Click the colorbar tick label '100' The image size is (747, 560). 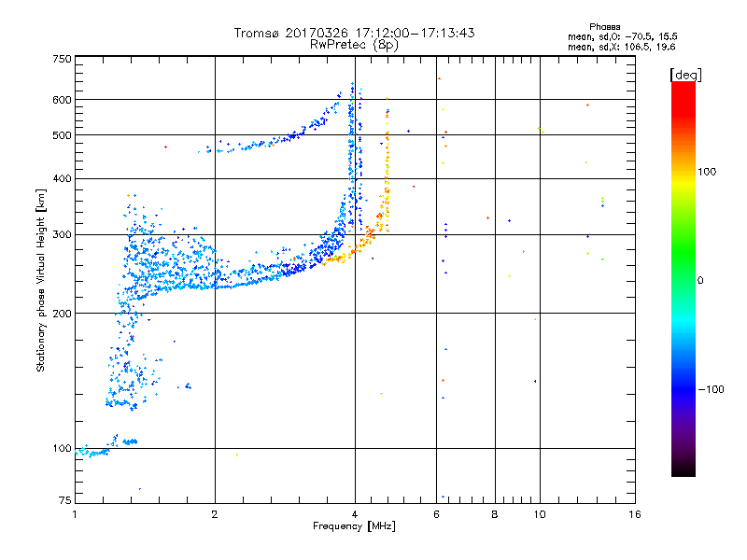707,172
